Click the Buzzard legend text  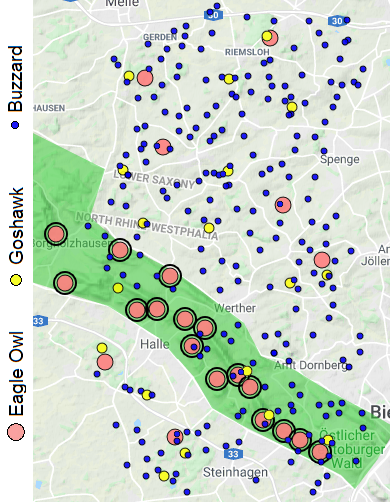(15, 78)
